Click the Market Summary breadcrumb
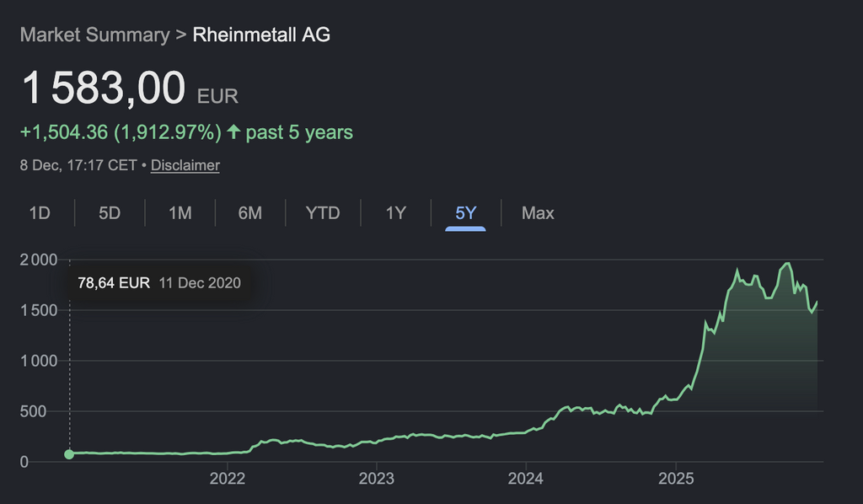The width and height of the screenshot is (863, 504). (94, 35)
